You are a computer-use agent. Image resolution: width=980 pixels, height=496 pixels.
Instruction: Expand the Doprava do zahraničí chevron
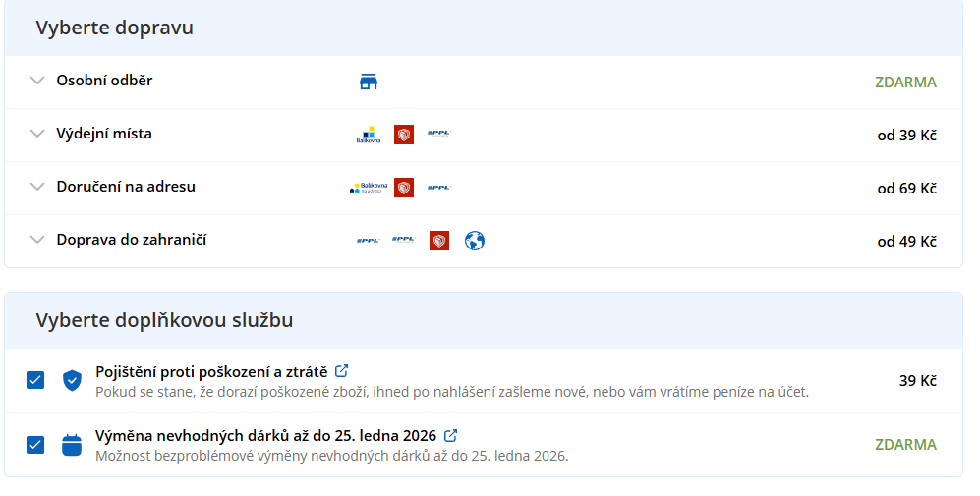point(37,240)
